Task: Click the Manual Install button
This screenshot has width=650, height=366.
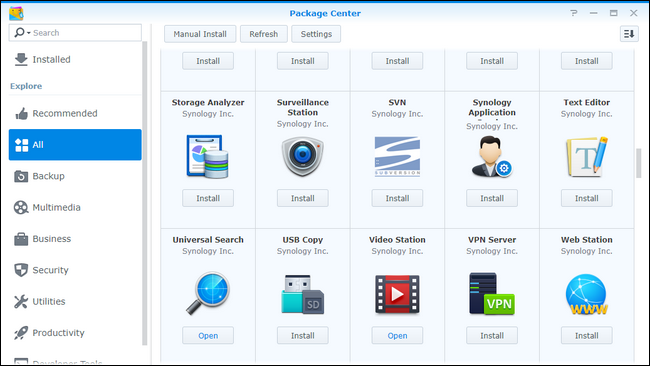Action: (x=200, y=34)
